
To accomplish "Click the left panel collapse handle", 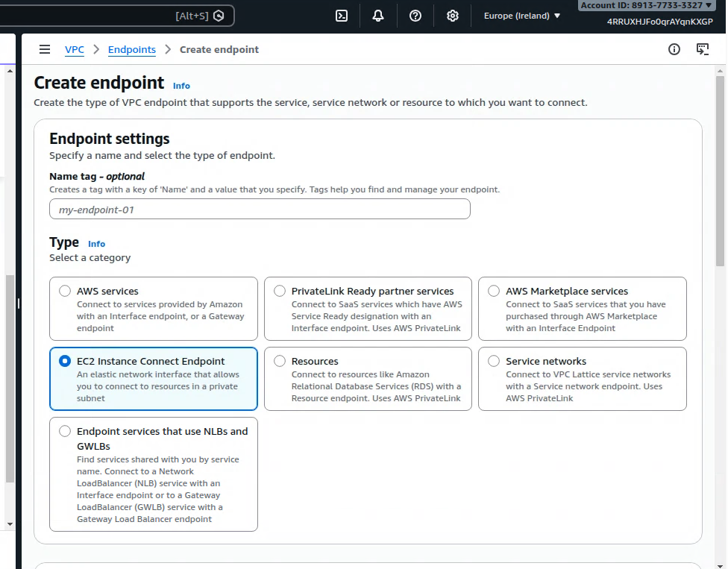I will [x=18, y=304].
